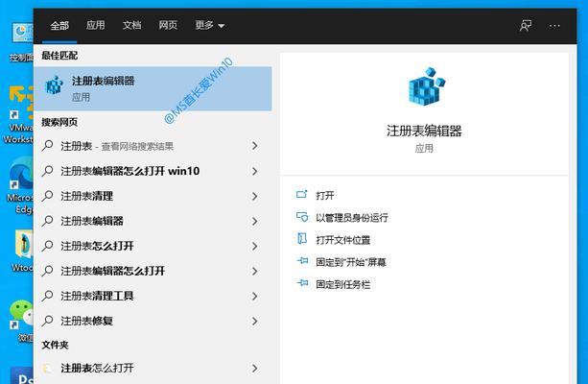The width and height of the screenshot is (588, 384).
Task: Click the Registry Editor cube icon in best match
Action: (55, 85)
